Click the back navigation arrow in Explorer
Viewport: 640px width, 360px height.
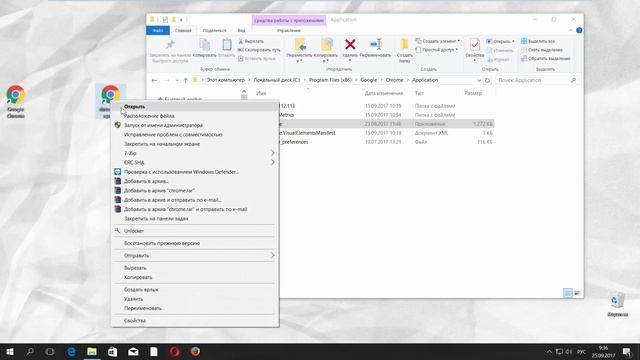[154, 80]
